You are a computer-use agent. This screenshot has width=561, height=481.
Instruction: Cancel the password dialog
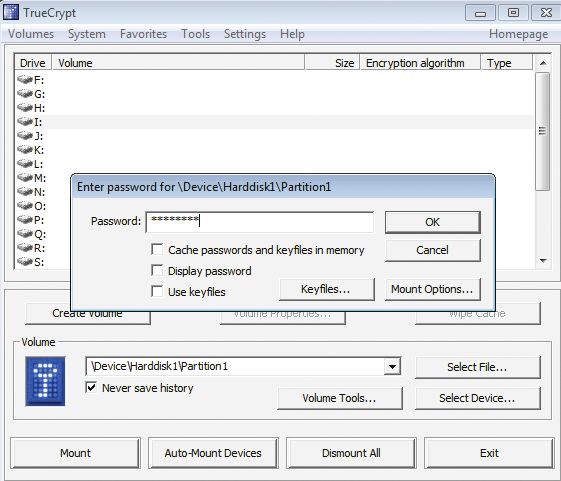(x=433, y=250)
